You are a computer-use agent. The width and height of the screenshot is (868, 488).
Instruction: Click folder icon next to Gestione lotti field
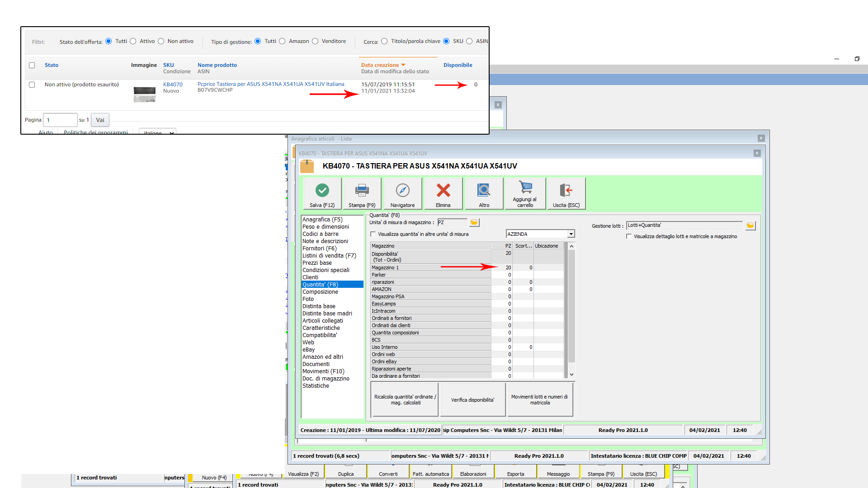pos(750,225)
